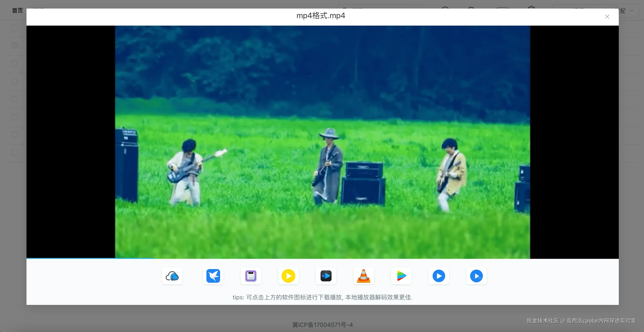Open the file in IINA player
The image size is (644, 332).
326,276
